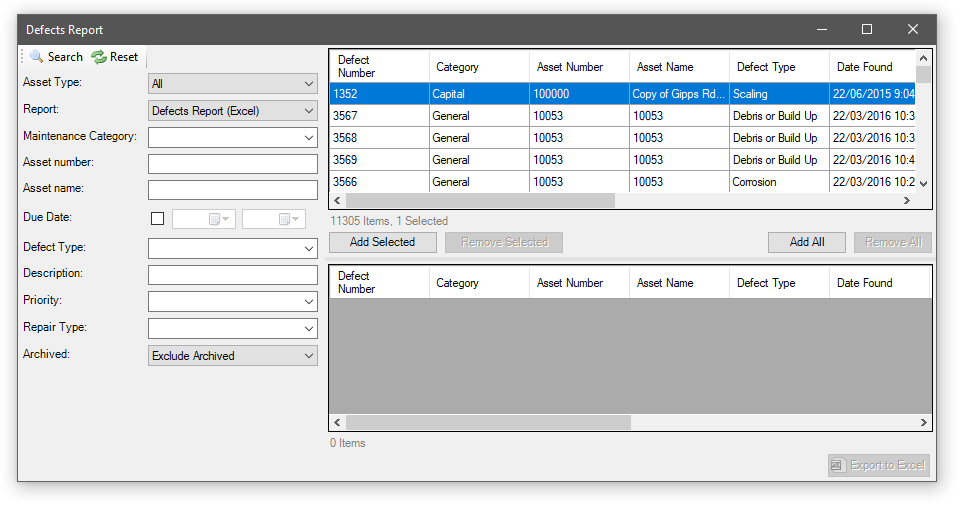
Task: Click the Search magnifier icon
Action: (x=36, y=57)
